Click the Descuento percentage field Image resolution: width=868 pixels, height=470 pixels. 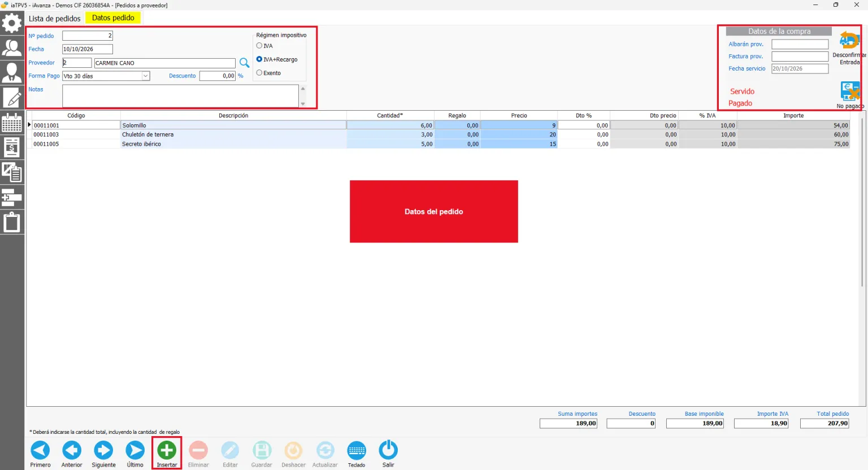[218, 76]
